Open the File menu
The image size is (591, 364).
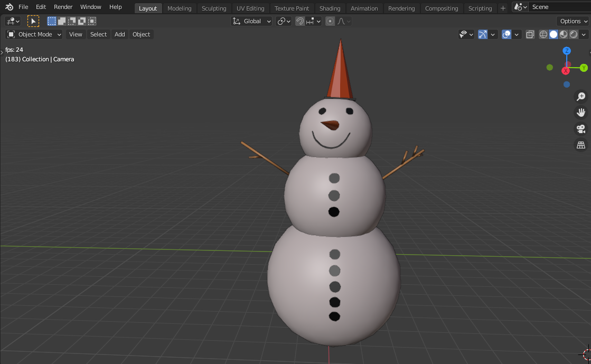23,7
